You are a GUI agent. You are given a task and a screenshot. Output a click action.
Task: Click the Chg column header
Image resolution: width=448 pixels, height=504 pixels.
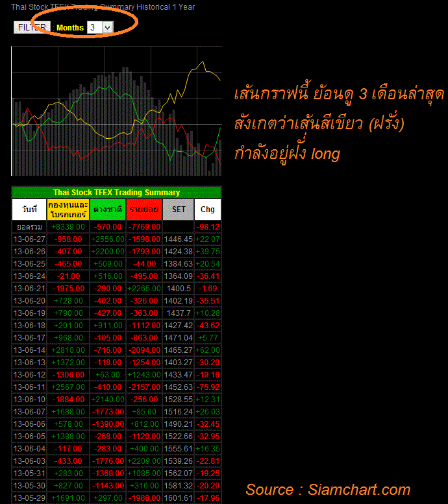click(208, 210)
